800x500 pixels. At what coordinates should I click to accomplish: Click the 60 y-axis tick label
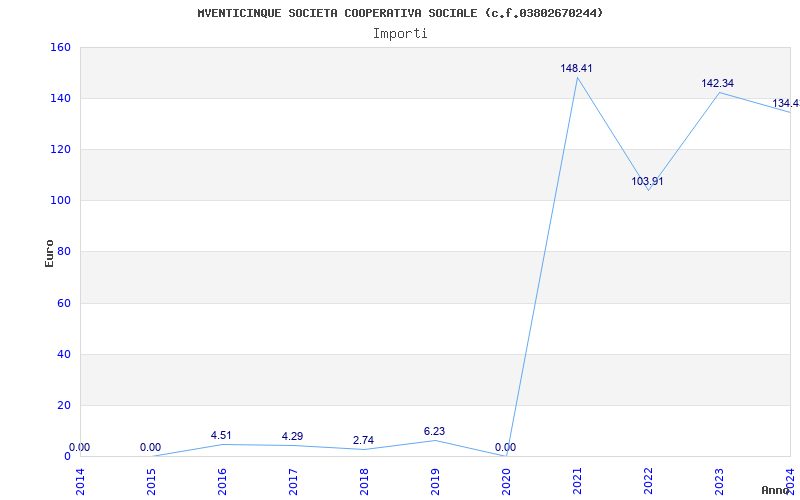pyautogui.click(x=64, y=303)
